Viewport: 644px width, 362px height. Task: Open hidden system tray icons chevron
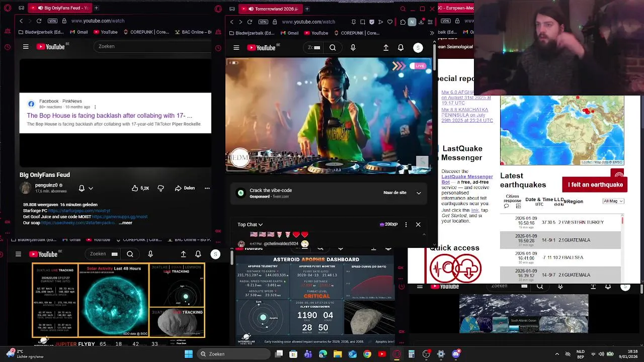click(x=557, y=354)
